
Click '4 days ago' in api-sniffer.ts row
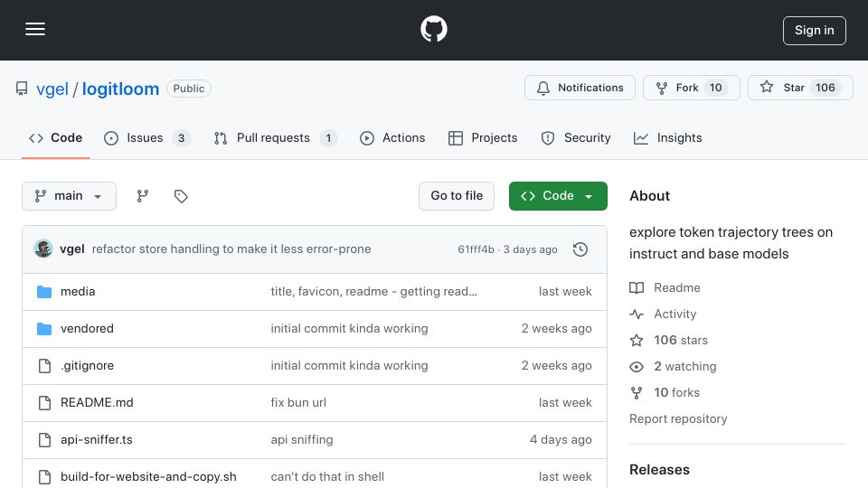click(x=561, y=440)
